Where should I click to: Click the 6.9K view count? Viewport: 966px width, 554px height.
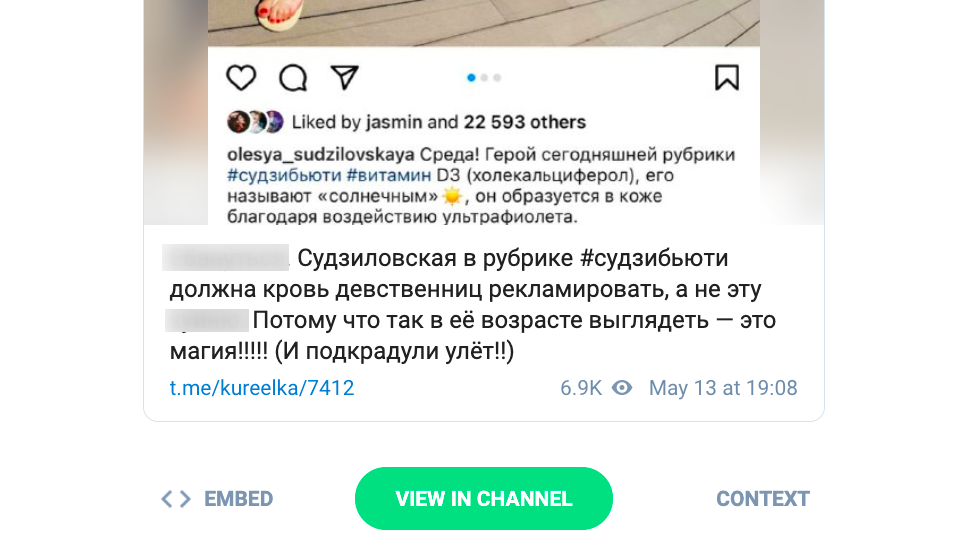581,388
